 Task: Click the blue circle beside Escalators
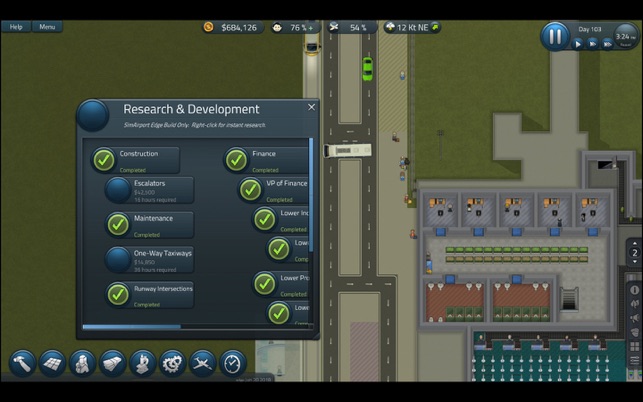coord(118,190)
